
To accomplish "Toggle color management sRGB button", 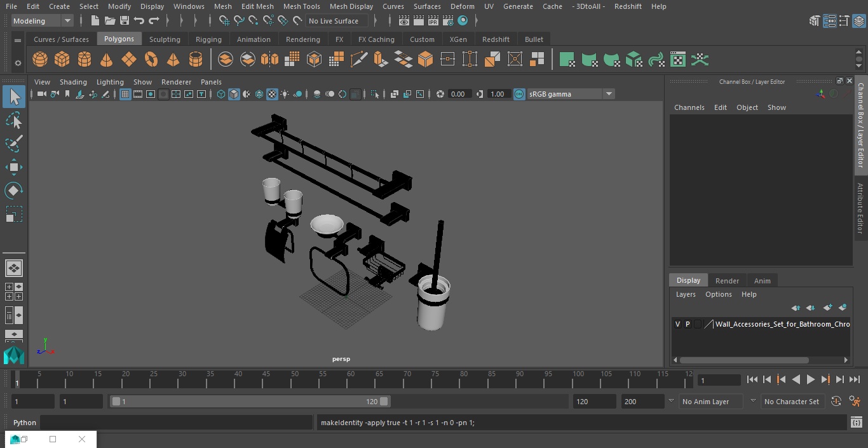I will click(x=519, y=94).
